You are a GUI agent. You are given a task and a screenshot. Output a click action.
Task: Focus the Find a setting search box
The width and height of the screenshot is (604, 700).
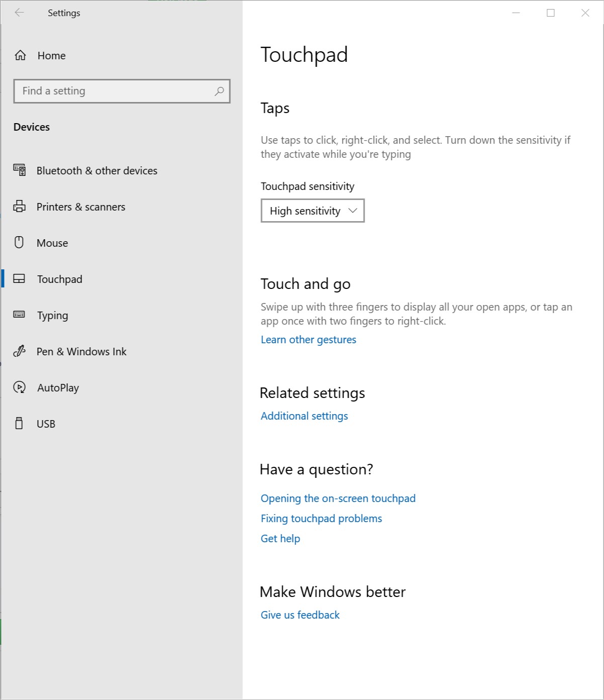coord(122,91)
